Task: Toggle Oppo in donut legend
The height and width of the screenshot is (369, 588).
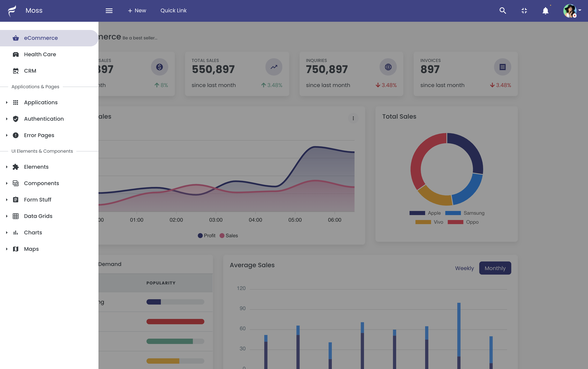Action: click(463, 222)
